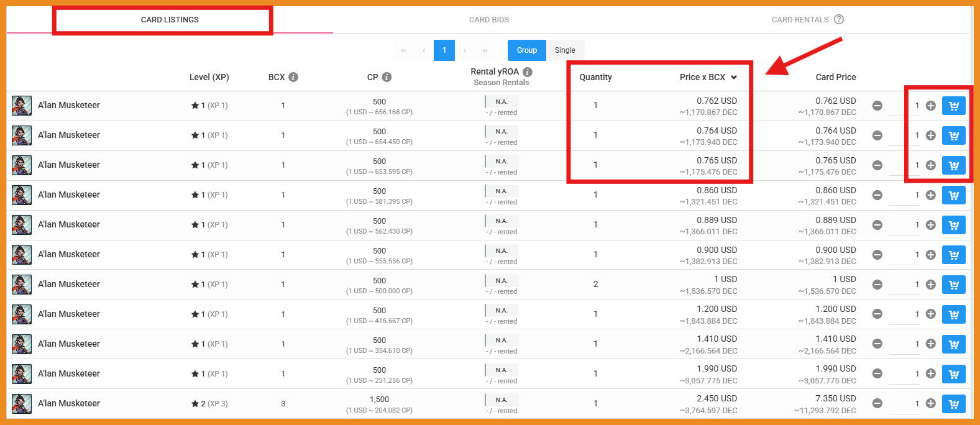Add the 0.762 USD listing to cart
The height and width of the screenshot is (425, 980).
click(x=953, y=106)
